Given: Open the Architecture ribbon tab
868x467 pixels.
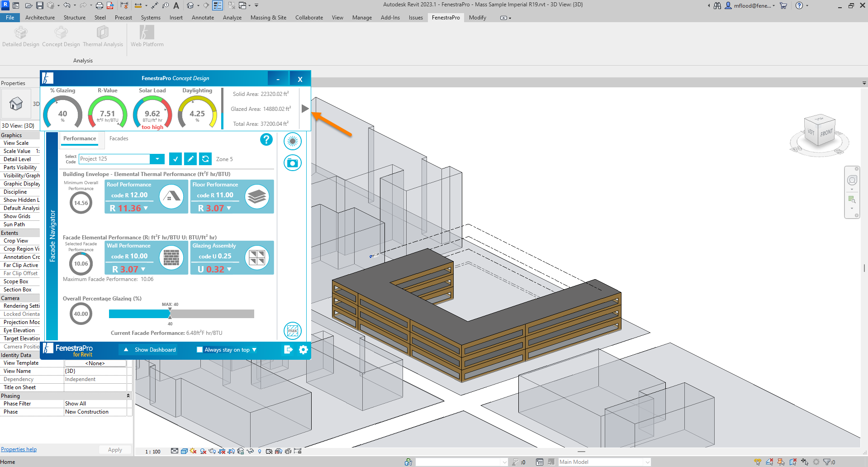Looking at the screenshot, I should coord(40,18).
